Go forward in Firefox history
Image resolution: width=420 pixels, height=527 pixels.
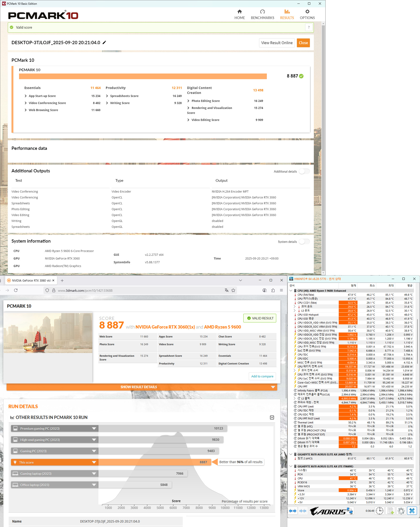coord(7,290)
